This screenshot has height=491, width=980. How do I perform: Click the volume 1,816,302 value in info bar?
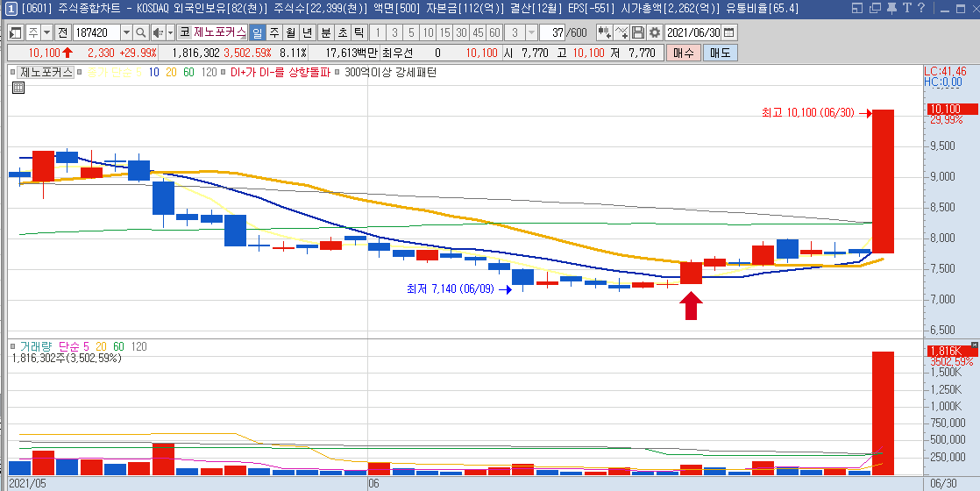[195, 53]
